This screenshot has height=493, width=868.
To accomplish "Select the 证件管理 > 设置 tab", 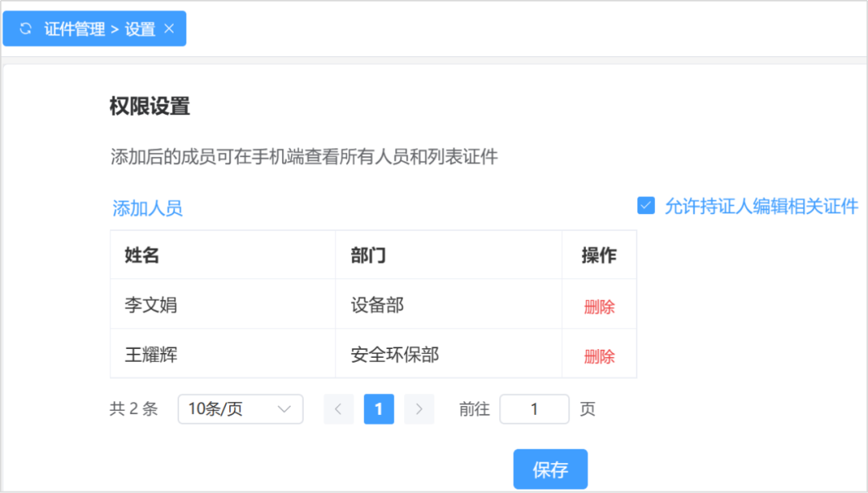I will (x=99, y=29).
